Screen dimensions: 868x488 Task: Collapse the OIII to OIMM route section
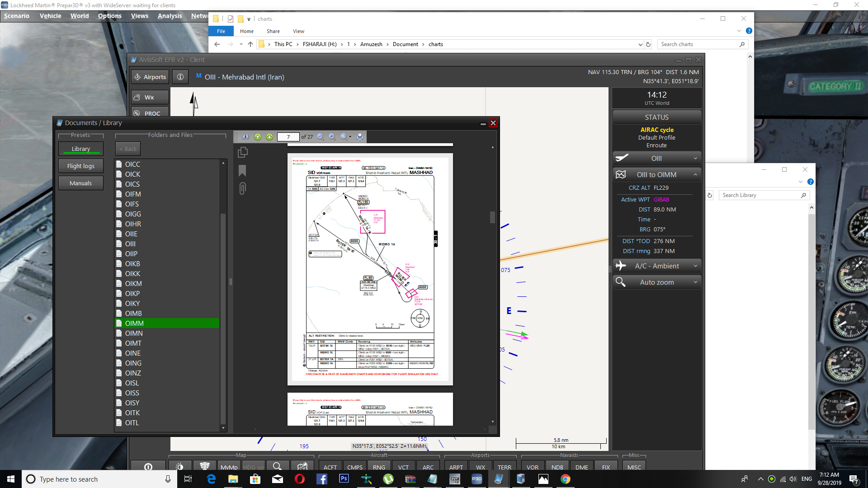point(656,174)
